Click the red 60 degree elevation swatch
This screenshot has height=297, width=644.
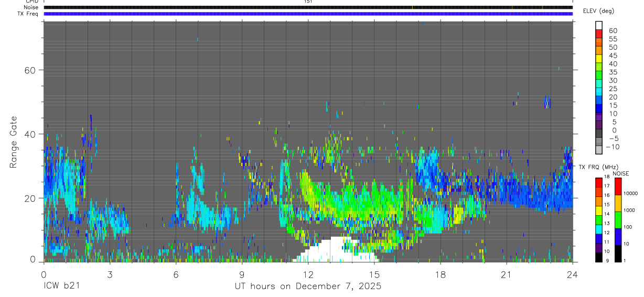599,34
